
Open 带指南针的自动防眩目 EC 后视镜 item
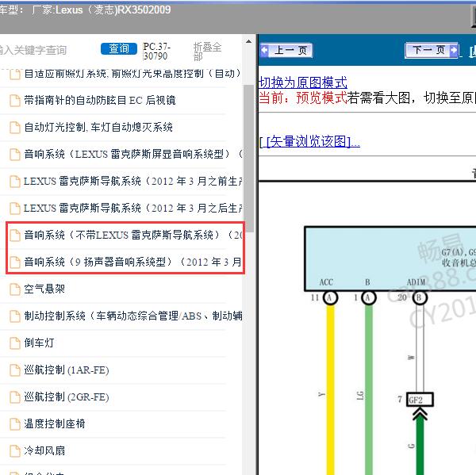(100, 101)
